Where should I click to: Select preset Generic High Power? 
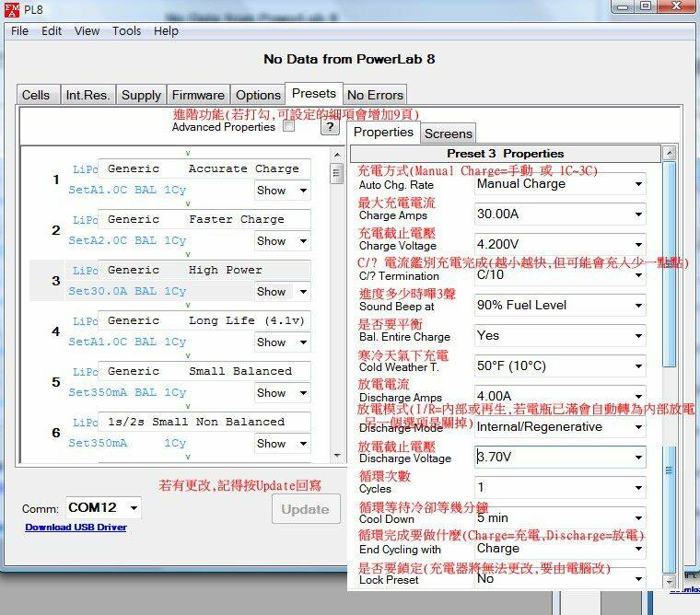[x=204, y=270]
